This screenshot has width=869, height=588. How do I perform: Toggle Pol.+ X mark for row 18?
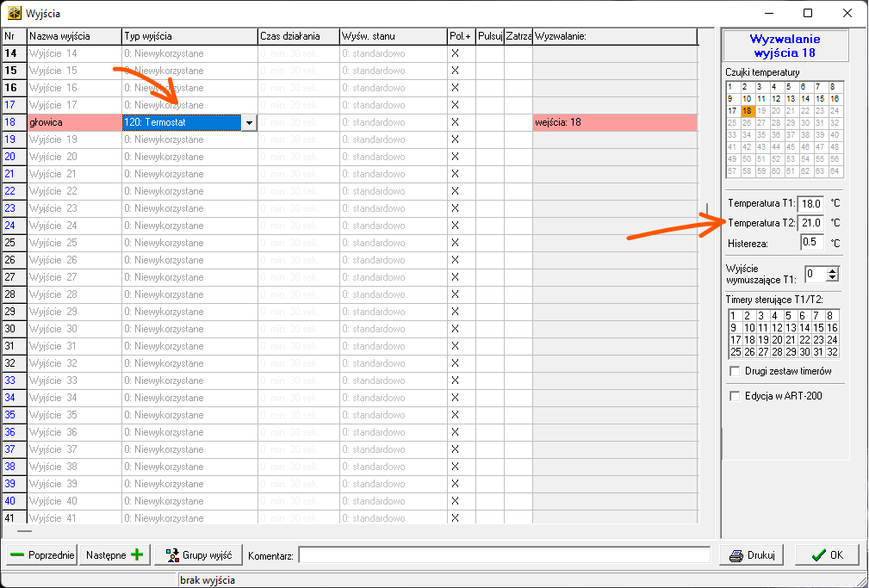[456, 122]
